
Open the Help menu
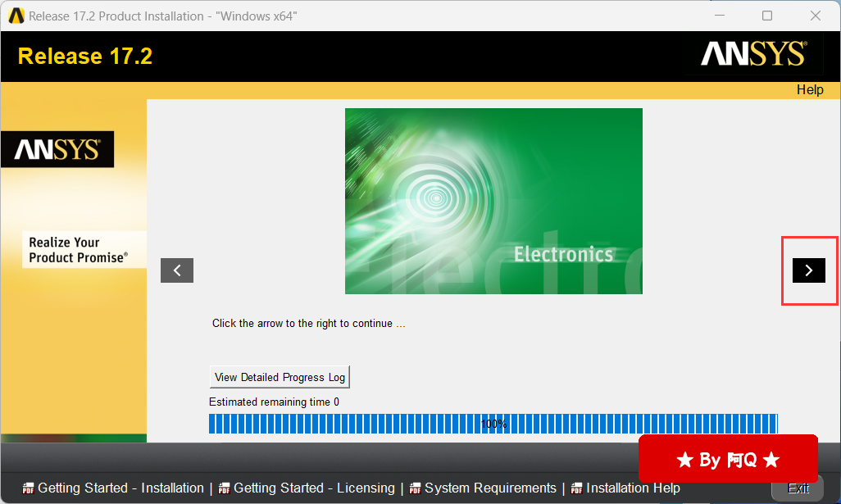[x=809, y=90]
